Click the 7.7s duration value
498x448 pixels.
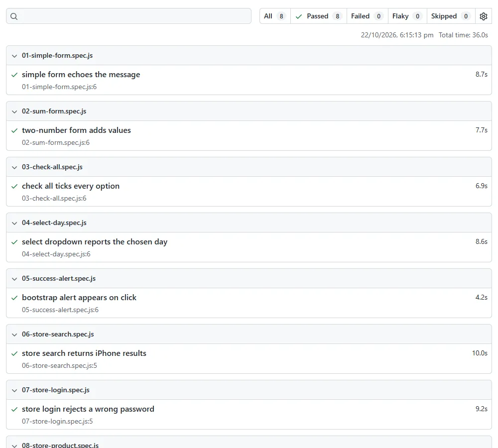[481, 130]
